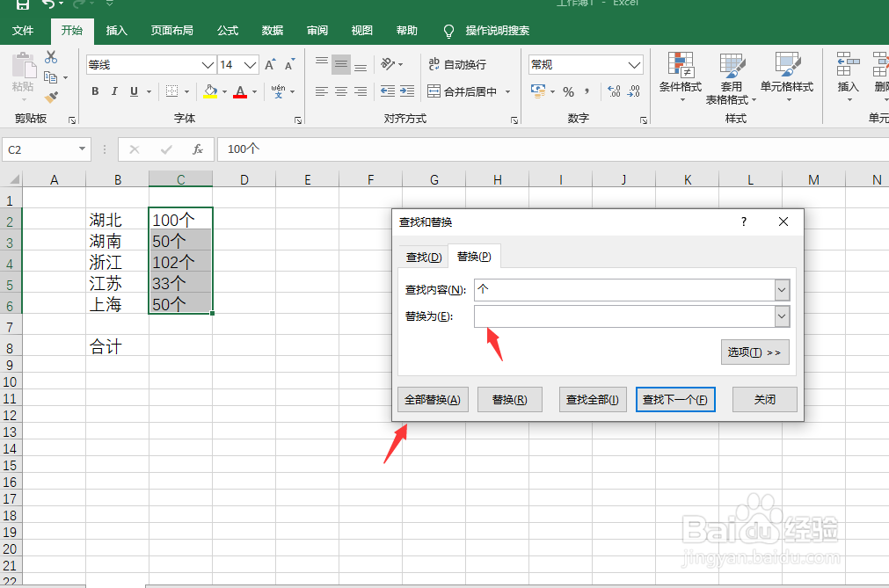Open 套用表格格式 table format
The height and width of the screenshot is (588, 889).
tap(732, 78)
